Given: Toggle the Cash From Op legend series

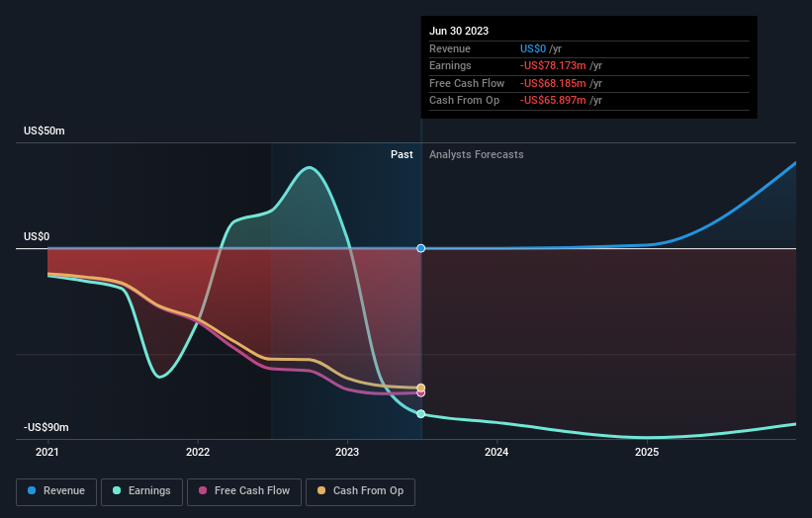Looking at the screenshot, I should 360,491.
